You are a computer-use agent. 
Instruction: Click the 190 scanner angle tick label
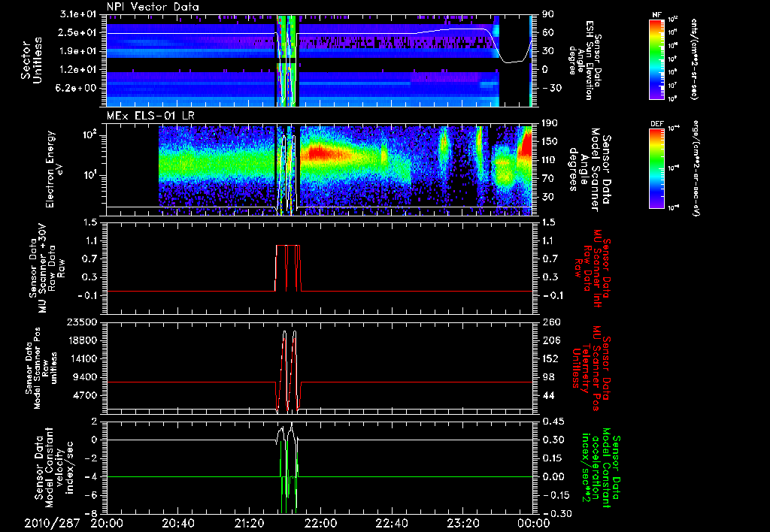[x=551, y=123]
